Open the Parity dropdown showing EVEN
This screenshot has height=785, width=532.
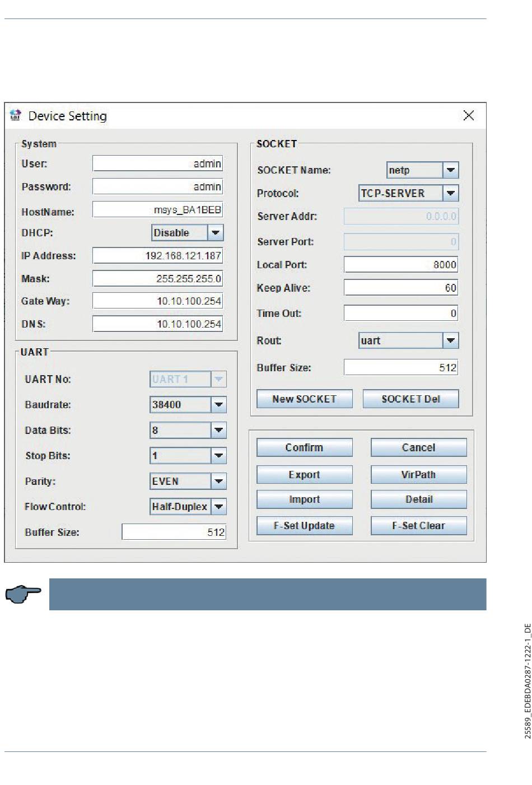coord(188,481)
